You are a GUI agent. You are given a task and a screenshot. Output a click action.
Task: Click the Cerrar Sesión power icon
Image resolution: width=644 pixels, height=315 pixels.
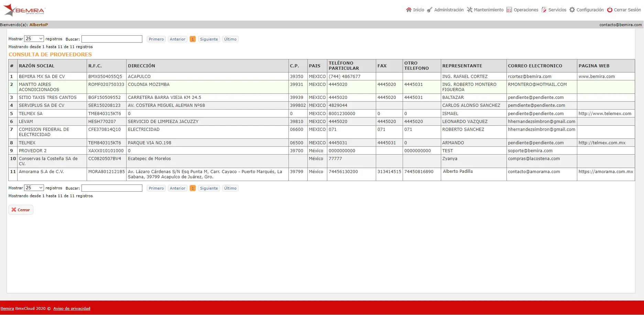click(x=610, y=10)
